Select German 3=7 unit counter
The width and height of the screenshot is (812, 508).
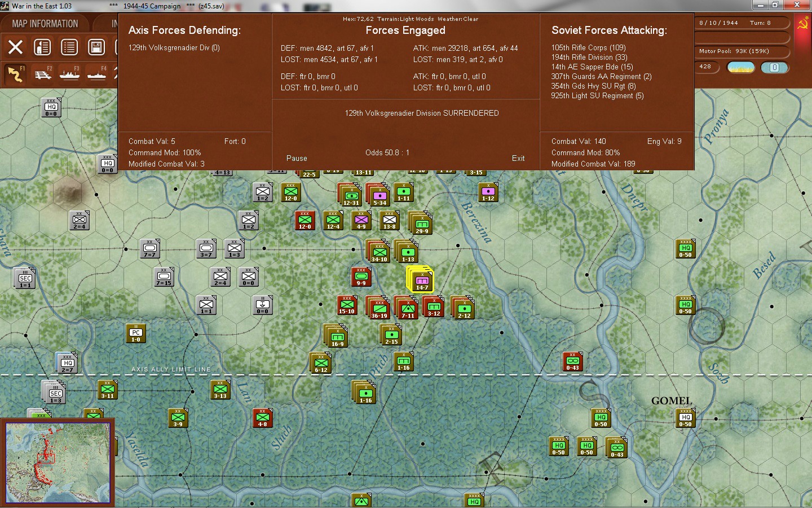click(x=206, y=249)
